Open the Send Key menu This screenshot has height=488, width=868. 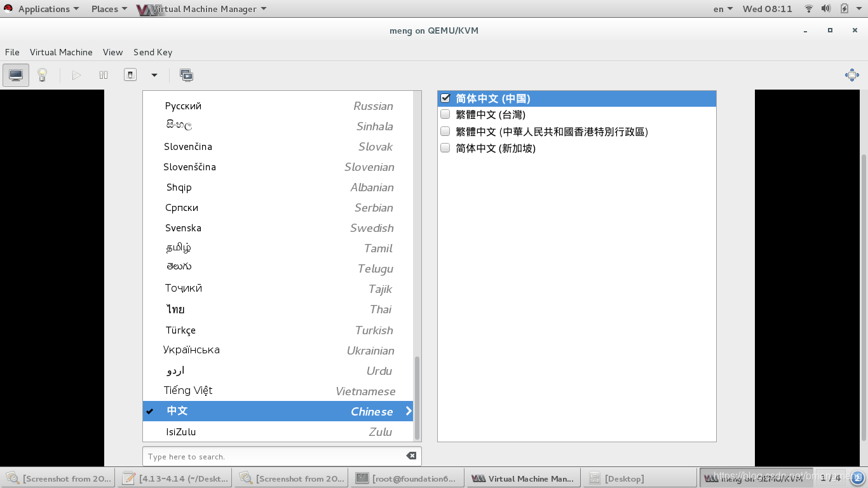153,52
